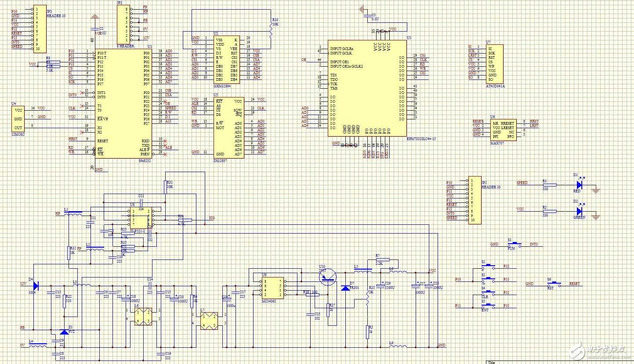Click the RESET label right of S6
The height and width of the screenshot is (364, 634).
(574, 284)
